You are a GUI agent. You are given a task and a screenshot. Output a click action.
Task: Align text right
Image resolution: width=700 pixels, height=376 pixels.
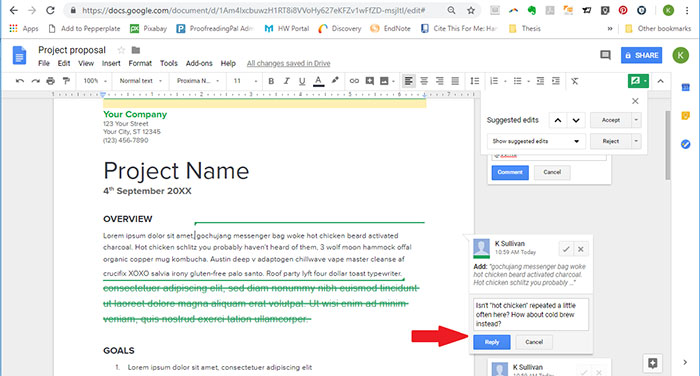click(440, 81)
